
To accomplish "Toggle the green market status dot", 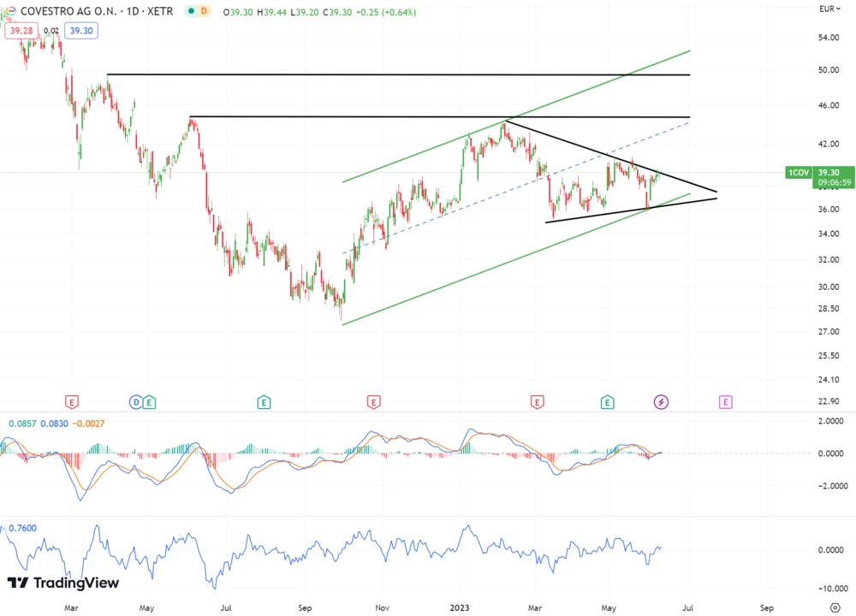I will (x=191, y=11).
